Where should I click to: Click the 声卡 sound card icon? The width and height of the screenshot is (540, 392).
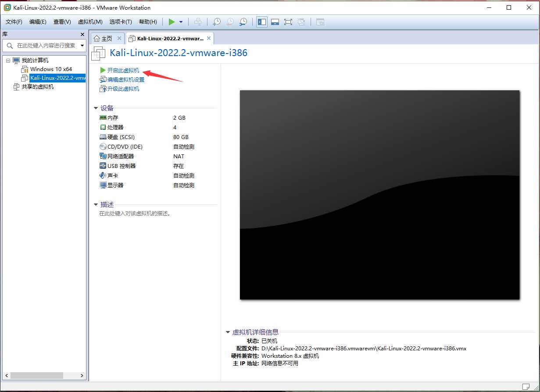click(x=103, y=176)
